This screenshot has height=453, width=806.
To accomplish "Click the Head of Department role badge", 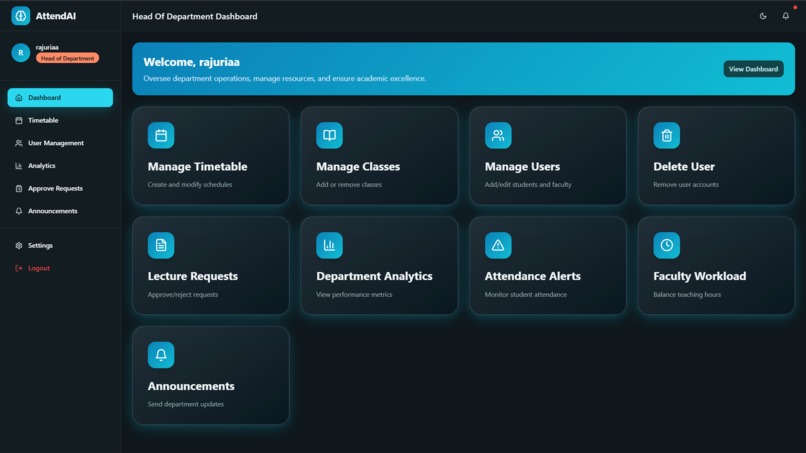I will tap(67, 58).
